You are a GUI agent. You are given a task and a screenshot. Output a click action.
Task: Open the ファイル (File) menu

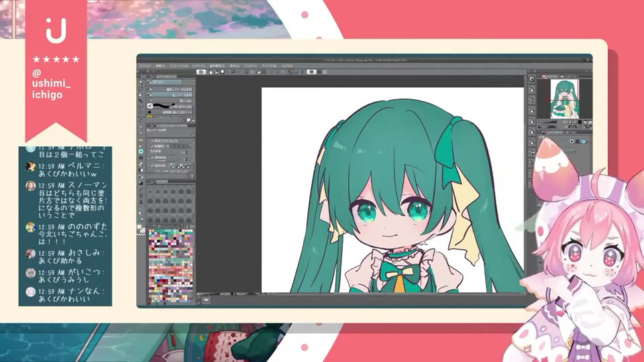pos(146,66)
